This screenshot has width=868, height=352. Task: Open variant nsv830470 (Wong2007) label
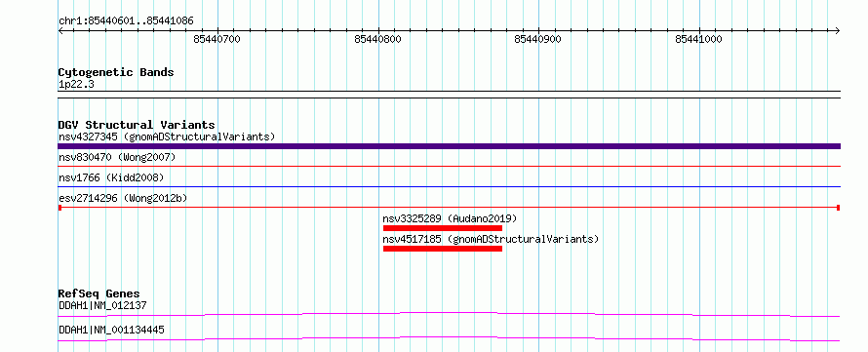click(117, 158)
